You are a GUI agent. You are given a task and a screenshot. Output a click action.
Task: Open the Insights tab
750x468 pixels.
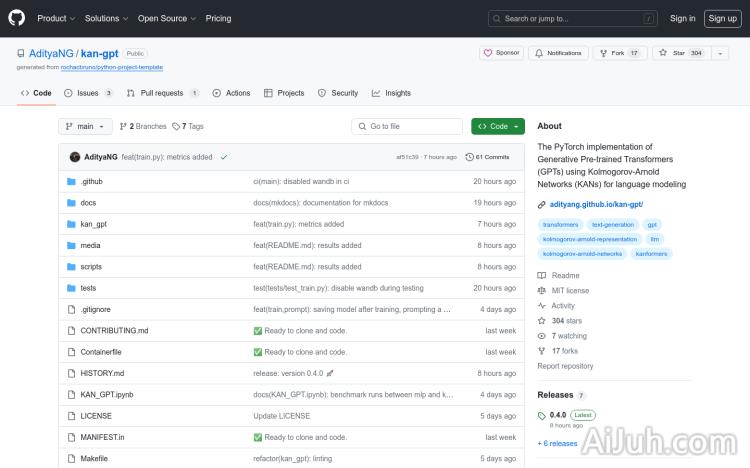tap(391, 93)
